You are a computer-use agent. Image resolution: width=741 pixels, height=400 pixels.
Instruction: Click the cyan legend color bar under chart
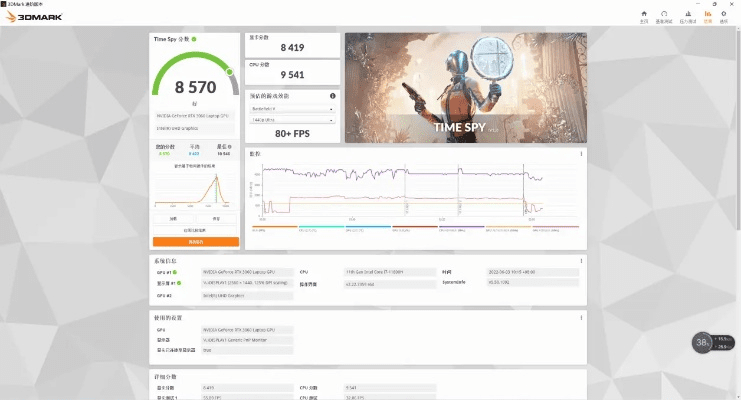pyautogui.click(x=320, y=227)
